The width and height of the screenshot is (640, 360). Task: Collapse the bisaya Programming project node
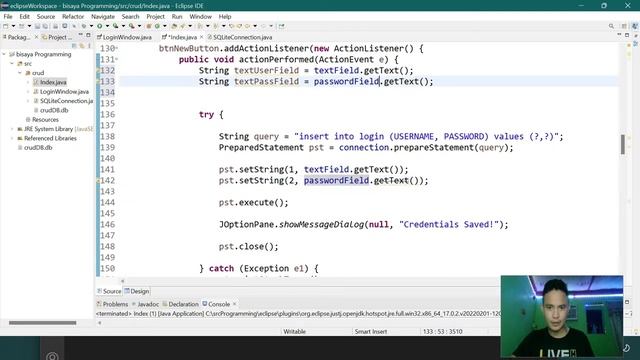point(4,54)
